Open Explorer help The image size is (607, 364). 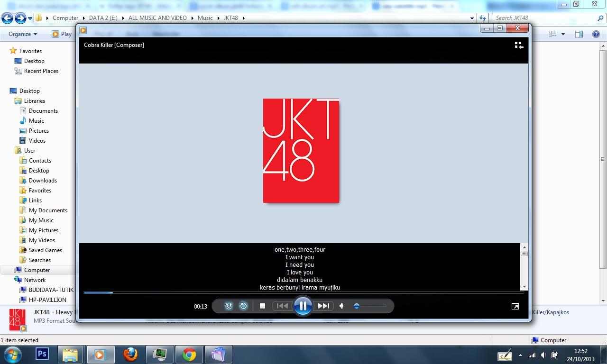tap(596, 34)
